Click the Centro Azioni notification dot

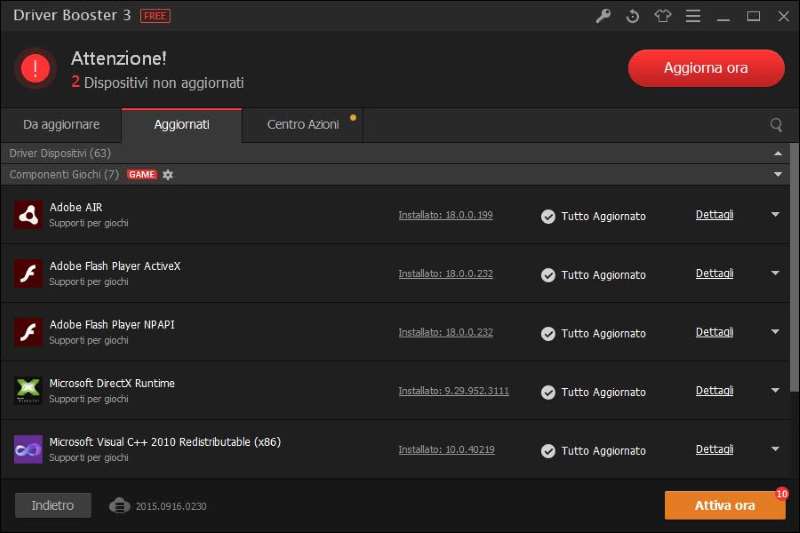click(x=353, y=118)
